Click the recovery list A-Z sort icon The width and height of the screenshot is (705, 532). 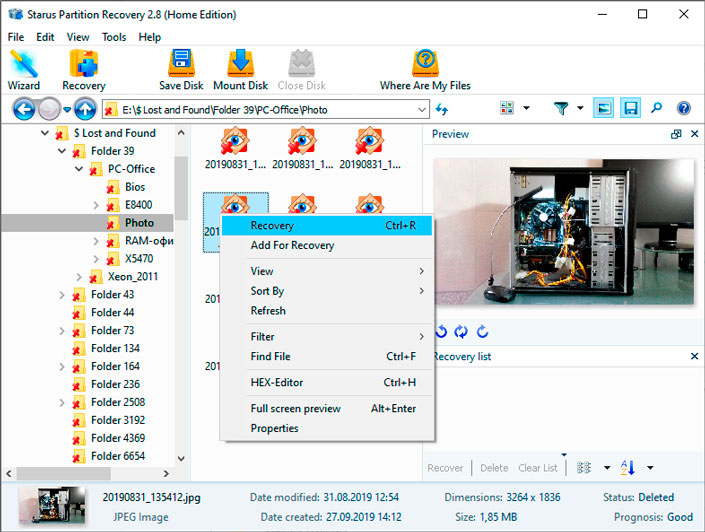coord(628,468)
